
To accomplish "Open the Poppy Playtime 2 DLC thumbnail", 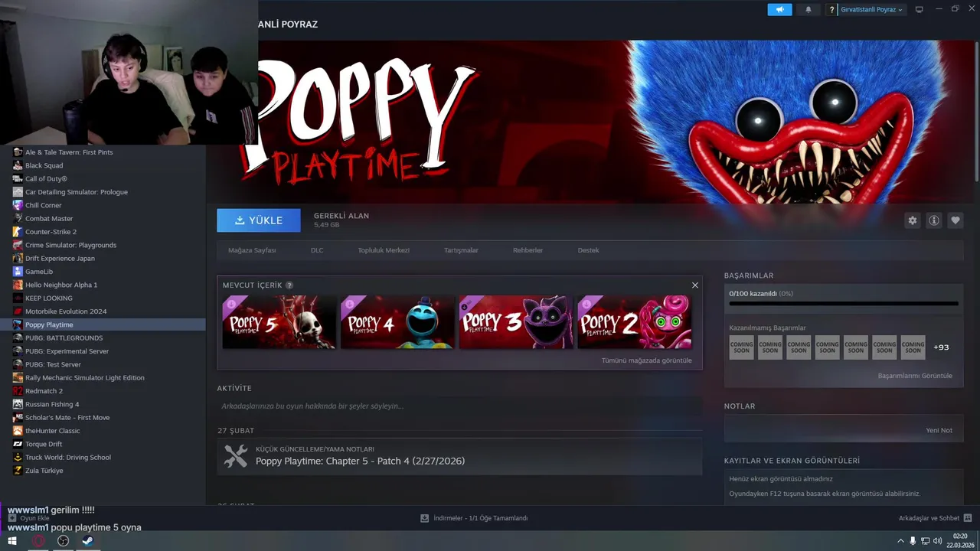I will (x=634, y=322).
